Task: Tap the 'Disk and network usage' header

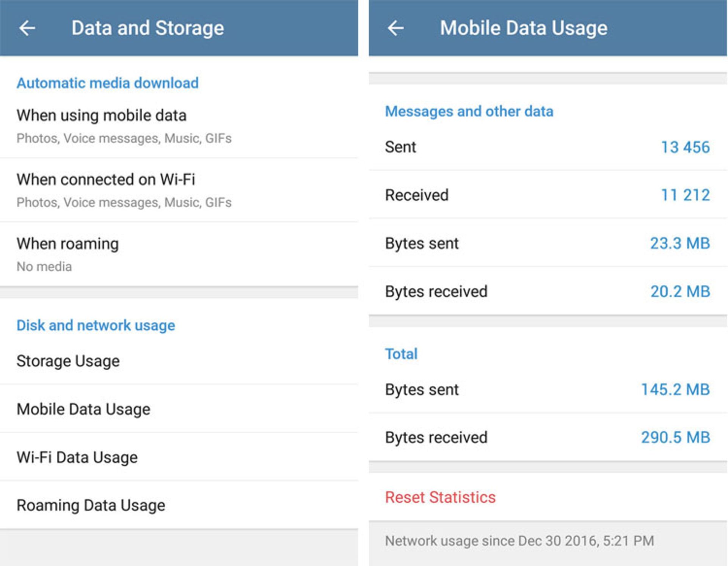Action: [x=96, y=325]
